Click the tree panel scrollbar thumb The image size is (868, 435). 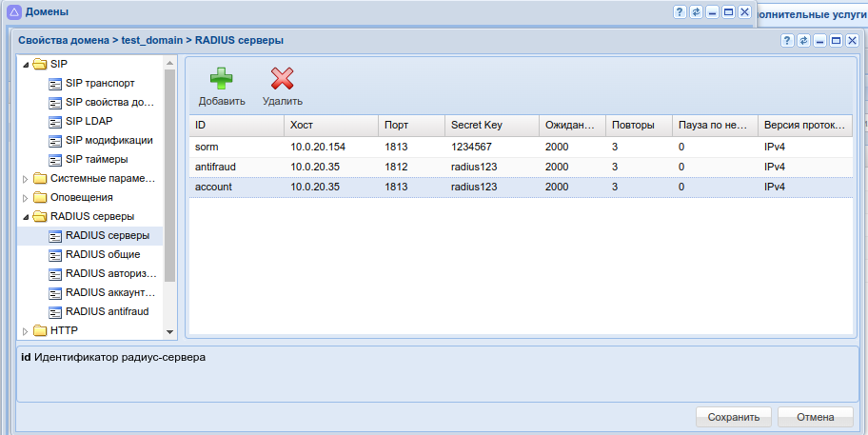(x=170, y=175)
